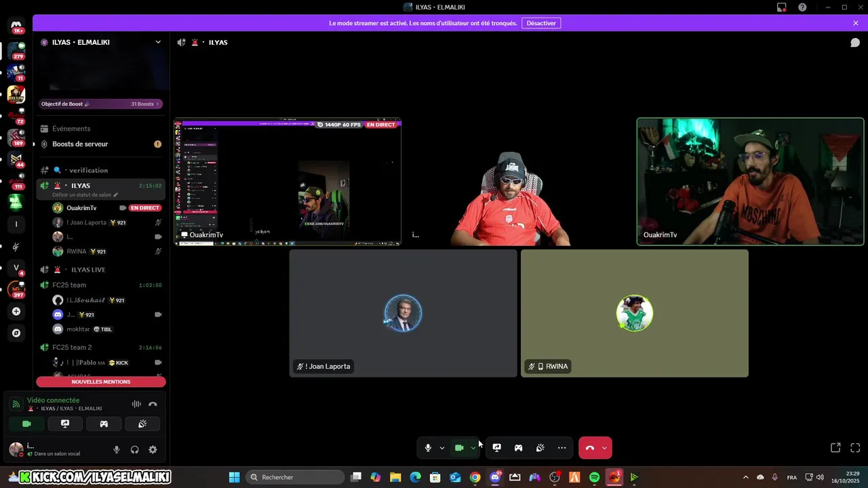Viewport: 868px width, 488px height.
Task: Share your screen from call control bar
Action: 496,448
